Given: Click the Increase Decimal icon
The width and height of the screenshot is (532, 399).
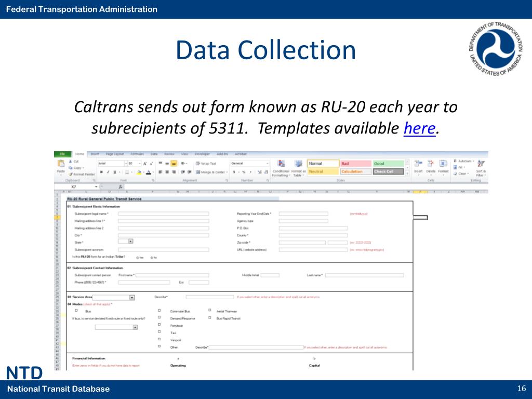Looking at the screenshot, I should click(260, 172).
